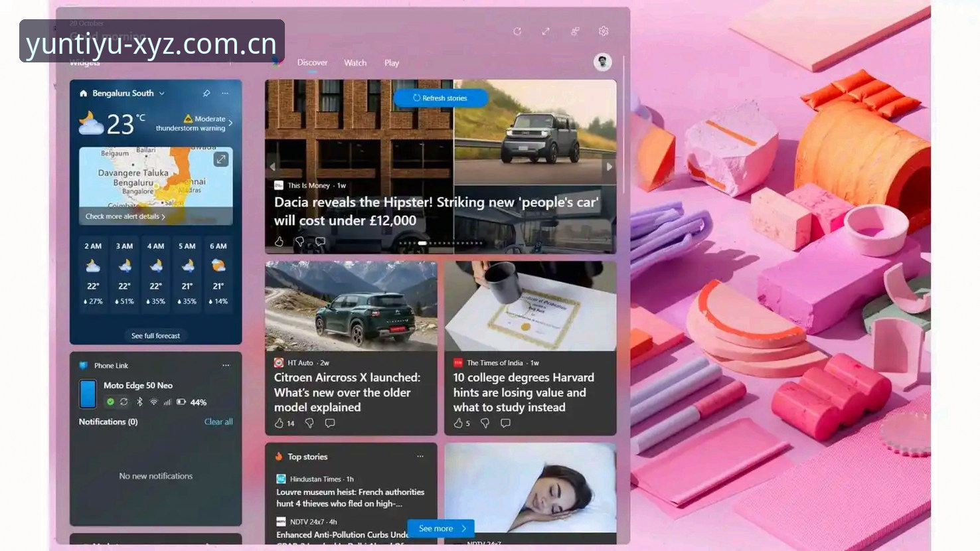Open comments on Harvard college degrees article
This screenshot has width=980, height=551.
[x=505, y=423]
